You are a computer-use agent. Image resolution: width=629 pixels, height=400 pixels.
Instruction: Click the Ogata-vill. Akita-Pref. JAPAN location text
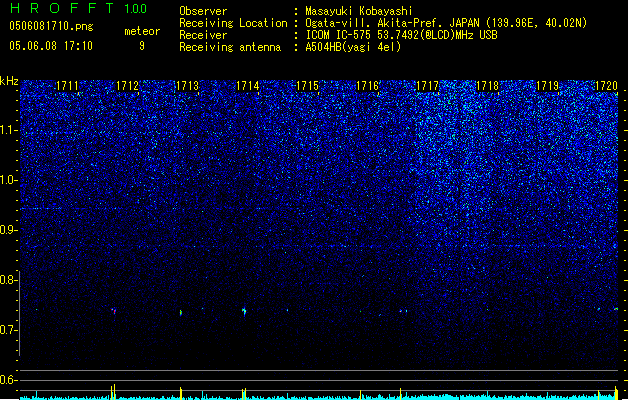click(446, 23)
